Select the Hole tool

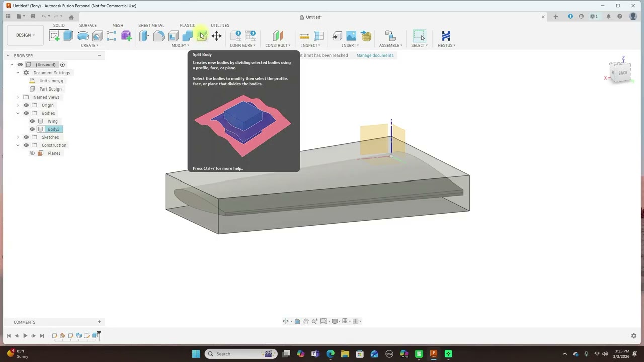click(97, 36)
